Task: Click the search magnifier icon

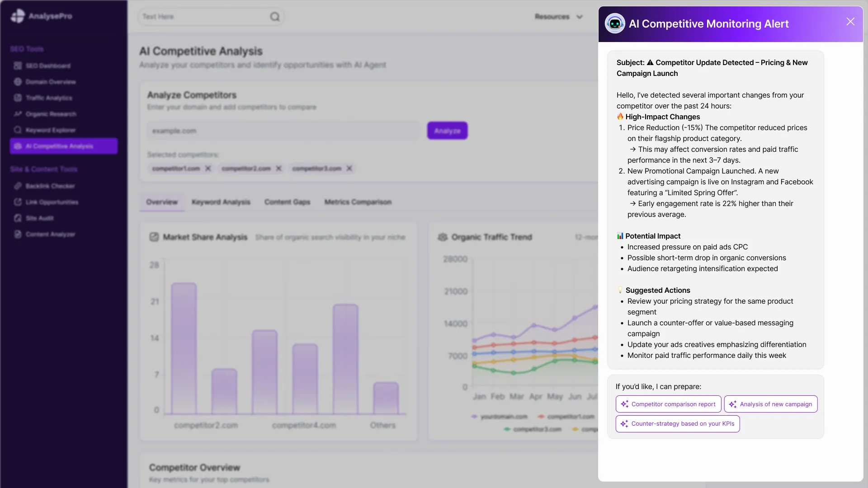Action: (275, 17)
